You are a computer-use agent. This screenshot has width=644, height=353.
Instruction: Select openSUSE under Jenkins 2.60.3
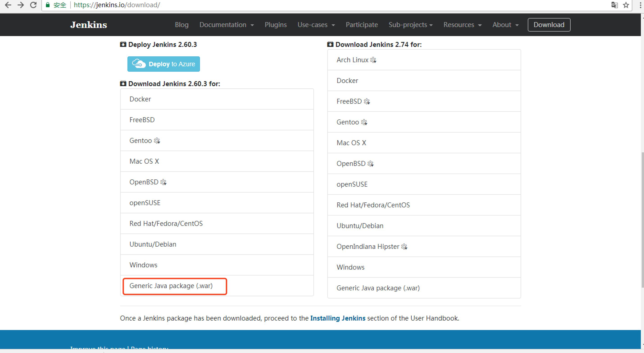tap(217, 203)
